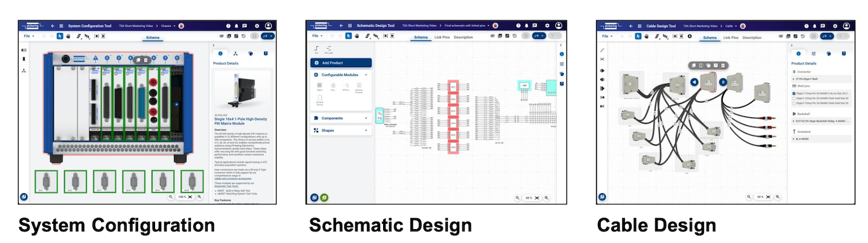The width and height of the screenshot is (868, 243).
Task: Open apps grid in Schematic Design Tool
Action: click(x=349, y=26)
